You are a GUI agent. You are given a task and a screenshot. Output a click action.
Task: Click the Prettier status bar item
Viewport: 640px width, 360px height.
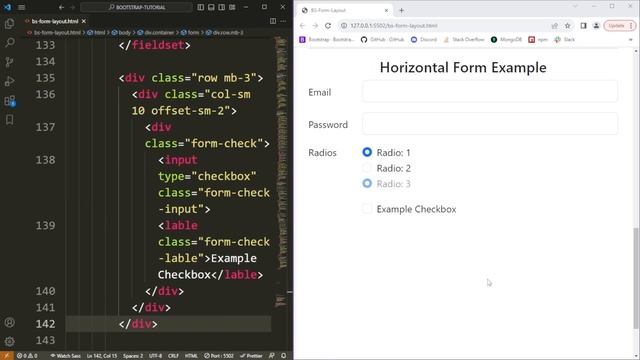251,356
